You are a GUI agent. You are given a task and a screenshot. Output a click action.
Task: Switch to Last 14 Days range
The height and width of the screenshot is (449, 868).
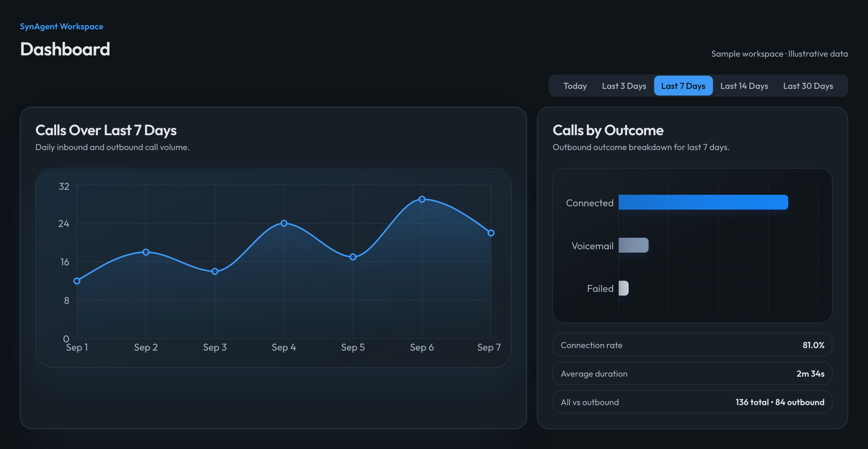[x=744, y=86]
